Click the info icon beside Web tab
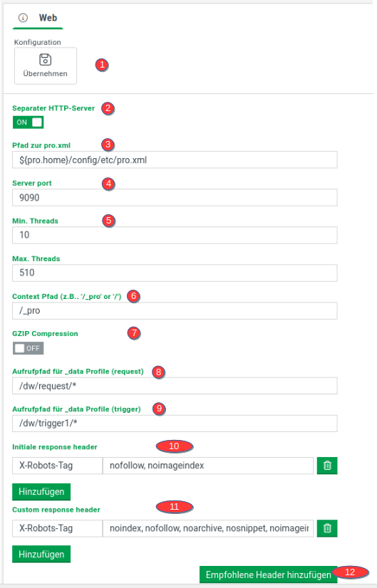The width and height of the screenshot is (377, 588). (23, 18)
